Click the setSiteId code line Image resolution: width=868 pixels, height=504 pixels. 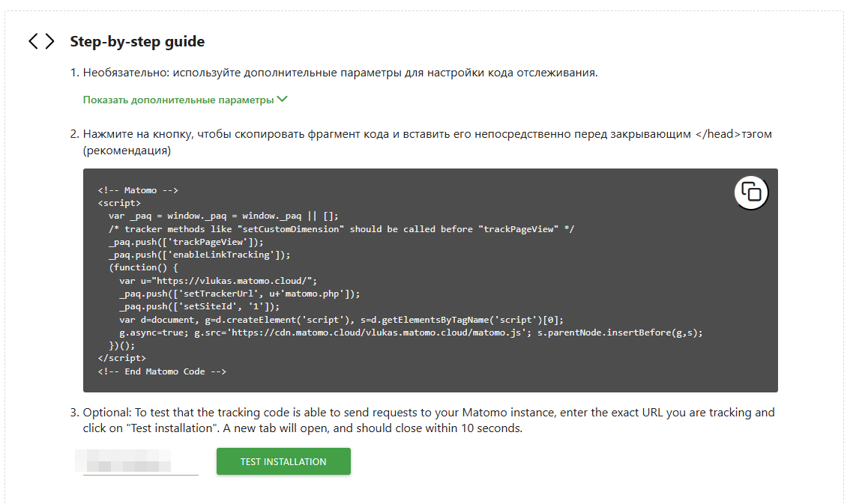199,306
